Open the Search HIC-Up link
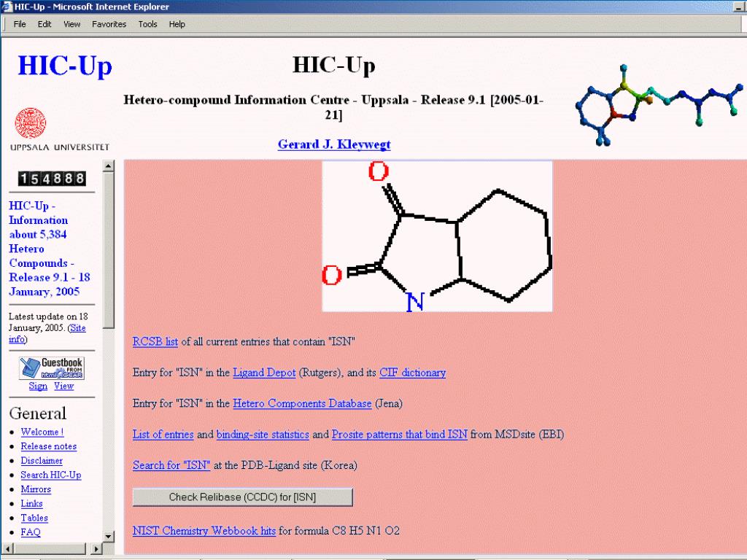 click(x=51, y=475)
